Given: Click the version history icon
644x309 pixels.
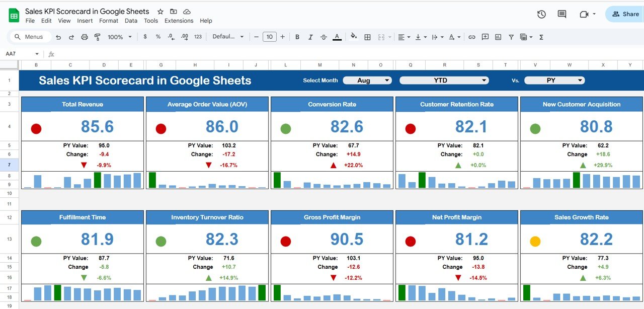Looking at the screenshot, I should 541,15.
